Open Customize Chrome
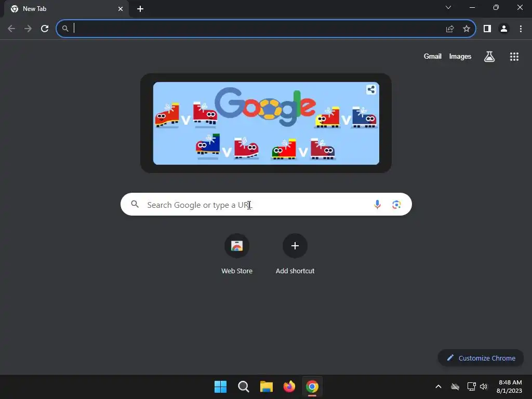 pyautogui.click(x=481, y=358)
